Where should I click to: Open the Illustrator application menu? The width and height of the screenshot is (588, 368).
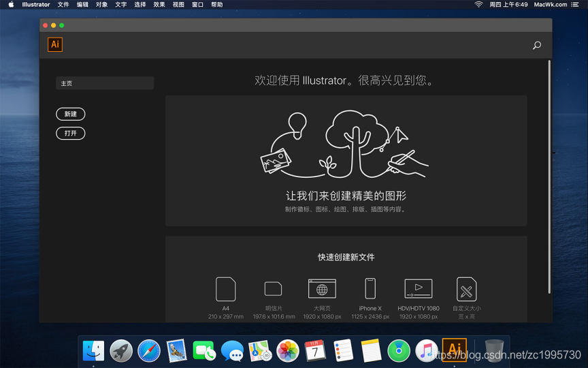click(x=36, y=5)
